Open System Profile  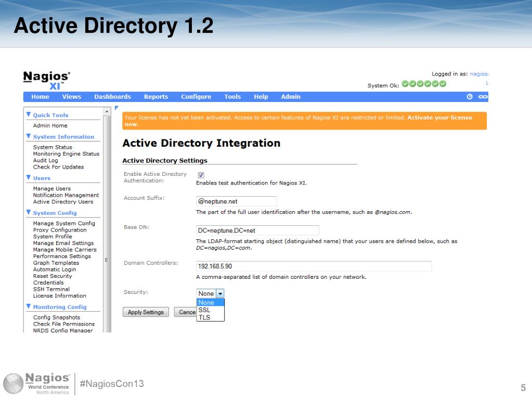tap(53, 237)
